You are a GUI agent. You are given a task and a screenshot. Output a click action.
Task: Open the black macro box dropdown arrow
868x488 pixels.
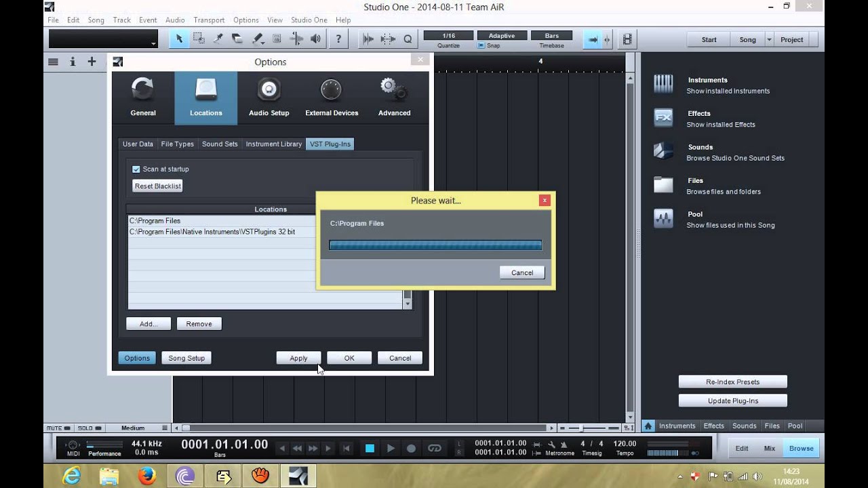click(x=153, y=43)
